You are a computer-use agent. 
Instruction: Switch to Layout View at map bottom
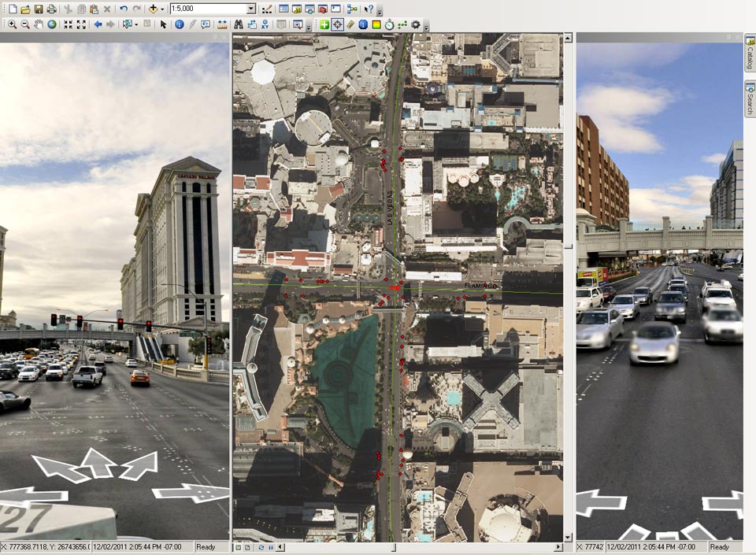[248, 547]
